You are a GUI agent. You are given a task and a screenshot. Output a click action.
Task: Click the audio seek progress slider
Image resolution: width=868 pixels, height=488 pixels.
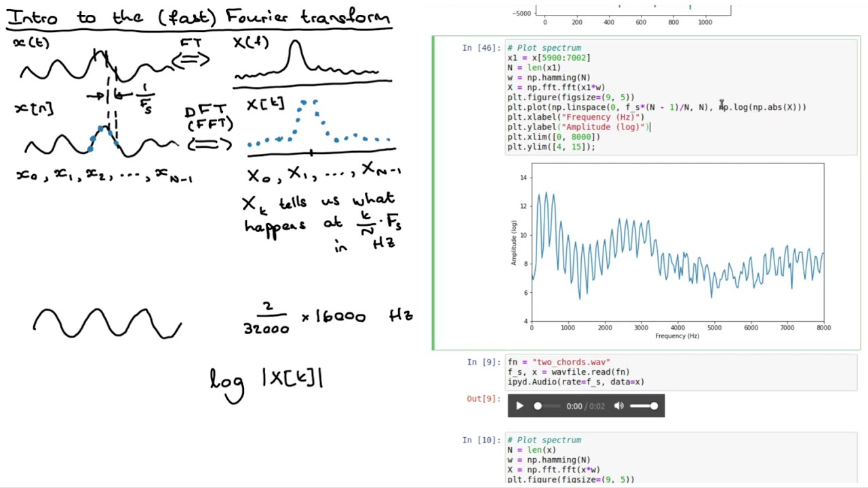click(x=548, y=406)
